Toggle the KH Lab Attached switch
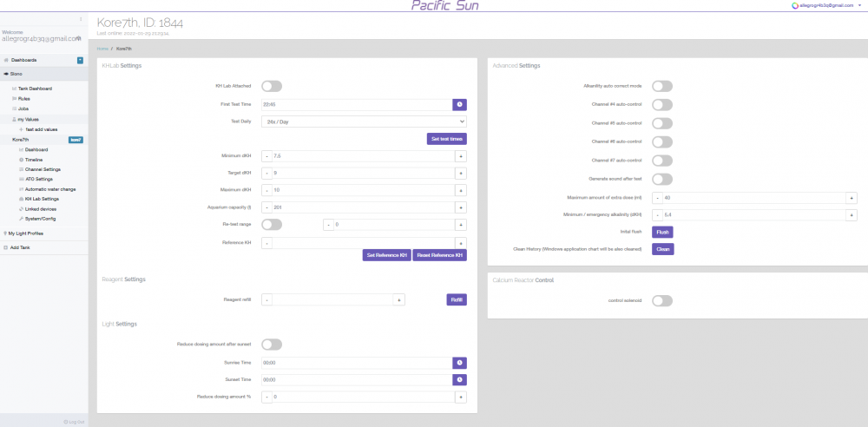The width and height of the screenshot is (868, 427). pos(272,86)
